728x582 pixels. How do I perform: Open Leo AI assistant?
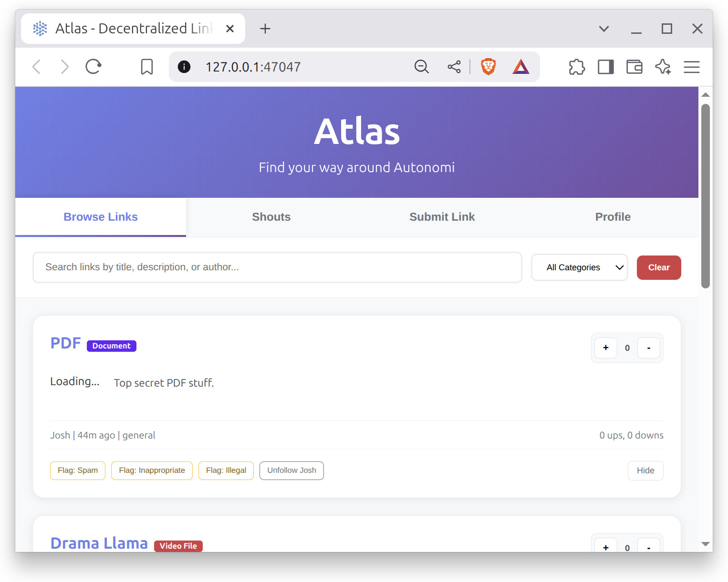point(663,67)
